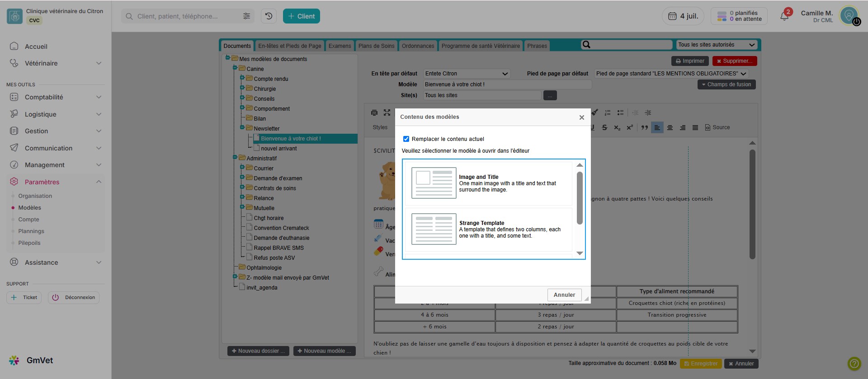Click the user avatar power icon
This screenshot has width=868, height=379.
pos(856,22)
